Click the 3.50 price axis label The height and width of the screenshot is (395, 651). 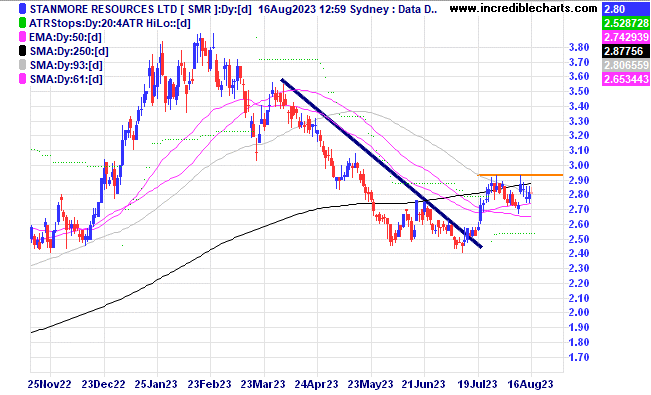click(x=579, y=91)
